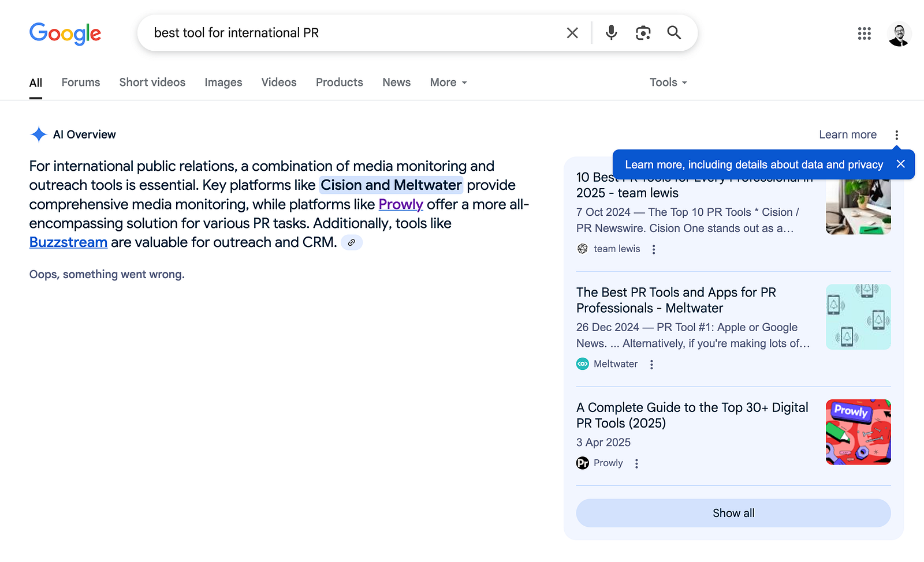Click the Prowly favicon

(x=583, y=463)
